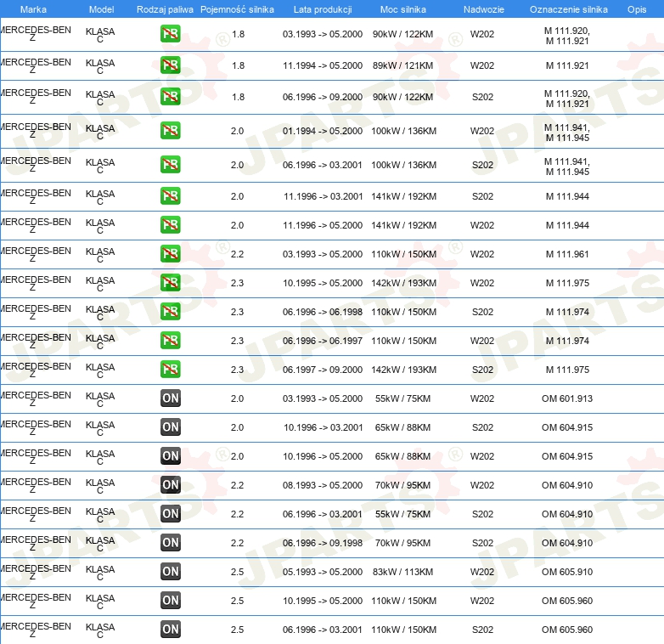Image resolution: width=664 pixels, height=644 pixels.
Task: Click the ON icon in the 08.1993 -> 05.2000 row
Action: click(x=171, y=485)
